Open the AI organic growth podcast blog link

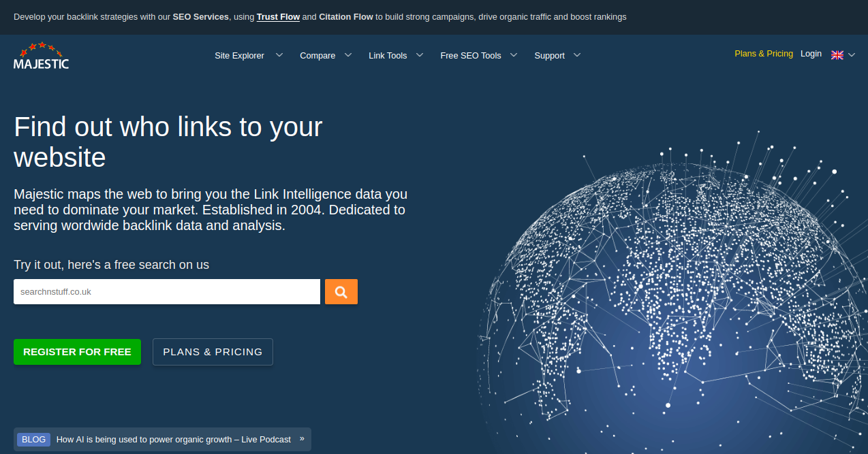tap(174, 439)
